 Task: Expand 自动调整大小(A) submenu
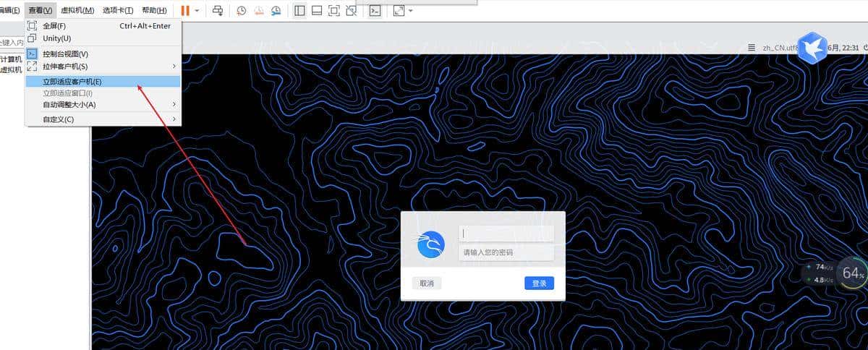103,104
